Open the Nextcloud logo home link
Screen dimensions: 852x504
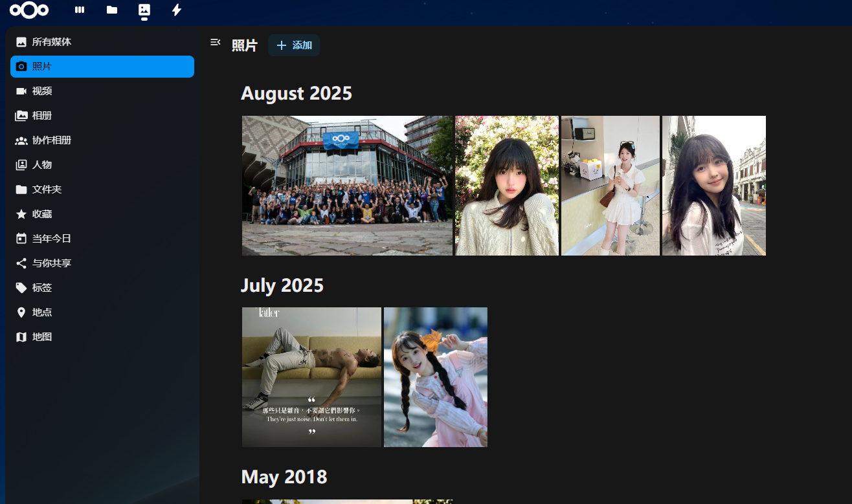click(29, 10)
